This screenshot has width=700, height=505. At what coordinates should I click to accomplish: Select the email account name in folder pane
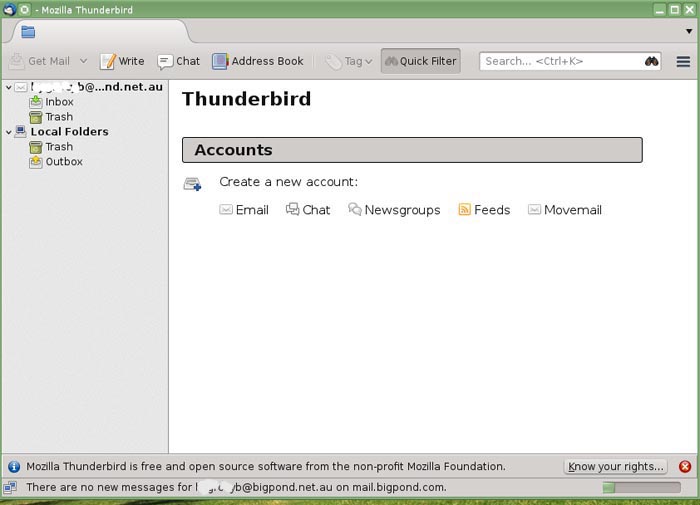coord(96,87)
